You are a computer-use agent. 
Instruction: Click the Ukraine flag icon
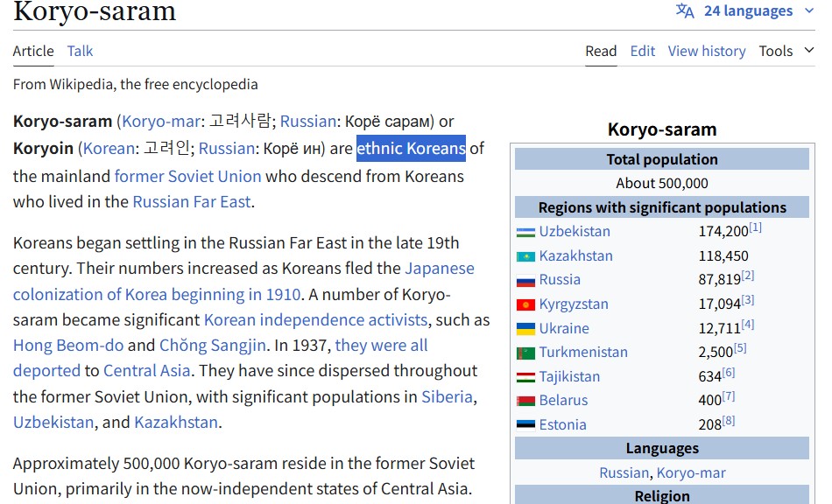525,329
